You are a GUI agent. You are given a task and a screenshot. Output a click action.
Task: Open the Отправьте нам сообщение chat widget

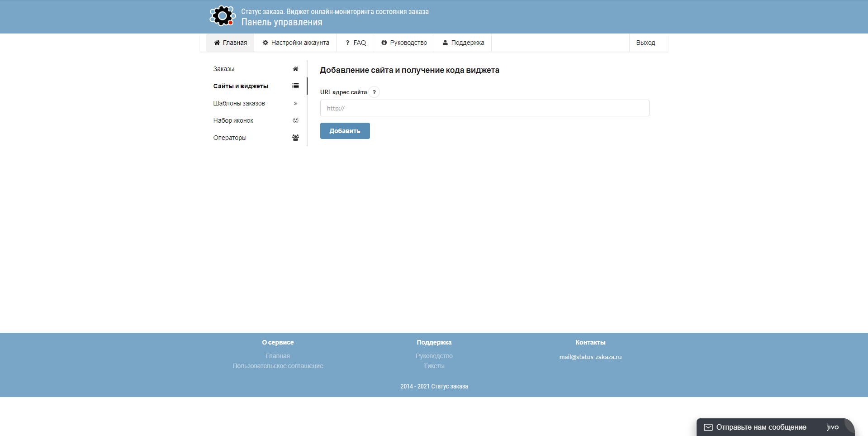click(775, 427)
